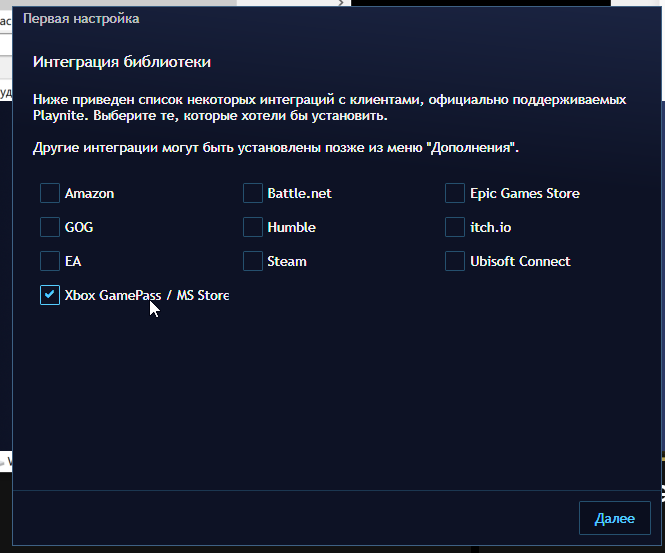Image resolution: width=665 pixels, height=553 pixels.
Task: Click the Battle.net label text
Action: click(299, 193)
